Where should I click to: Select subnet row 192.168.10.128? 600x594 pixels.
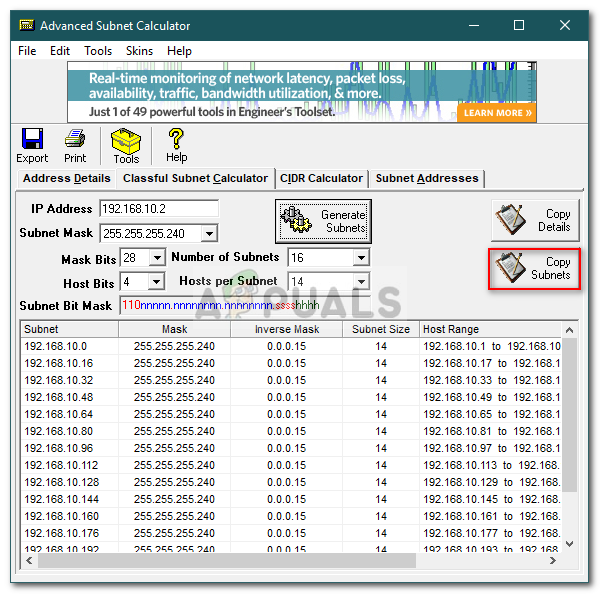(x=291, y=482)
